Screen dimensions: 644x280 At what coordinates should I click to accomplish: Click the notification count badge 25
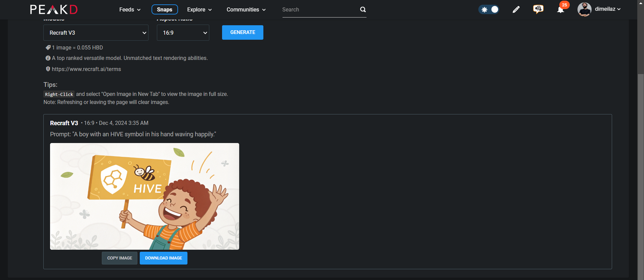tap(564, 5)
